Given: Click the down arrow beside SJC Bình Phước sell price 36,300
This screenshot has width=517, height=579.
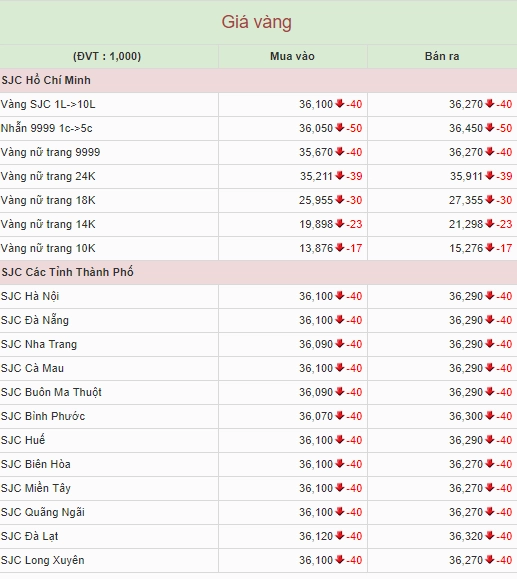Looking at the screenshot, I should (x=490, y=416).
